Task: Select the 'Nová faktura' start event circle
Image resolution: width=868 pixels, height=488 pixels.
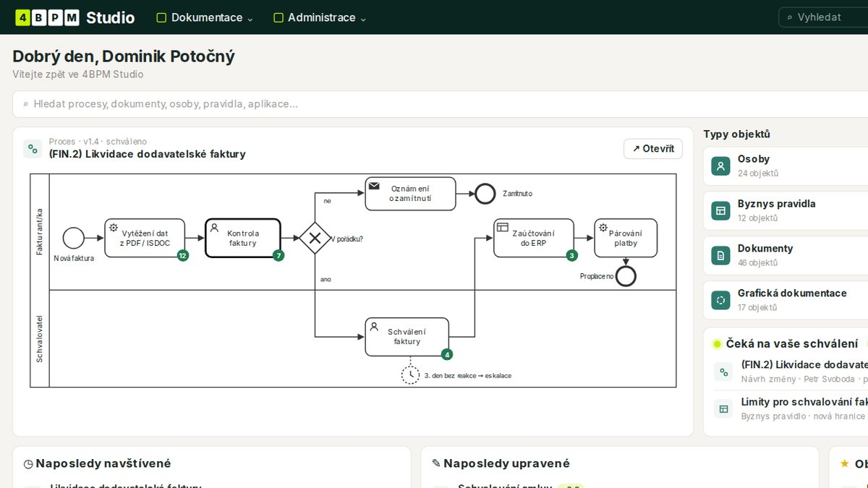Action: coord(73,238)
